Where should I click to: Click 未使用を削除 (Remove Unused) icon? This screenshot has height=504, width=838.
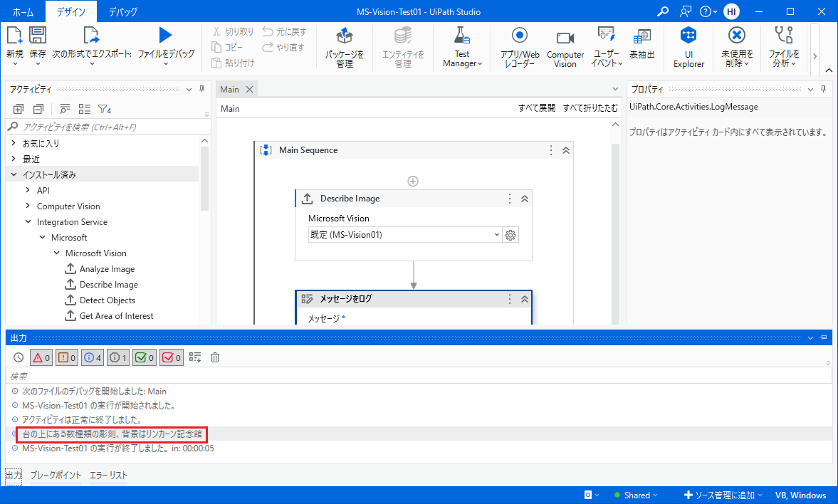coord(736,36)
